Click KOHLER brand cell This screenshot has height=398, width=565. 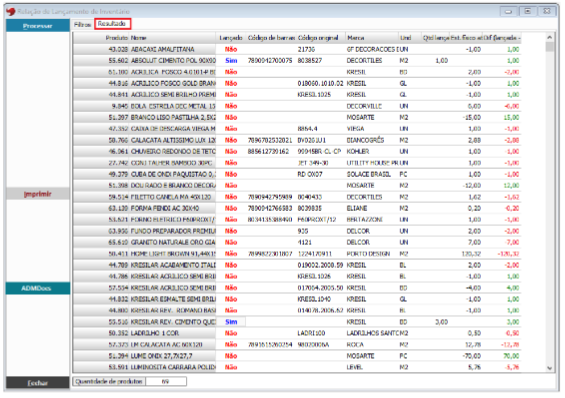372,152
